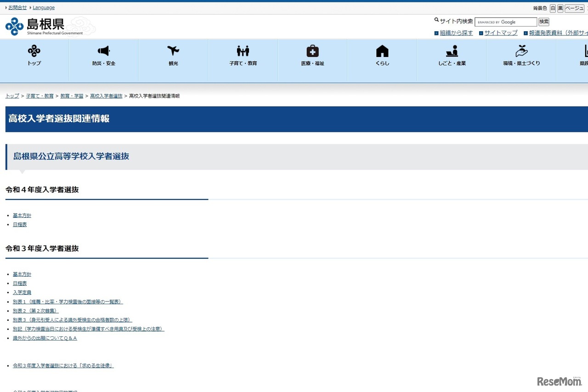
Task: Click the くらし house icon
Action: point(382,51)
